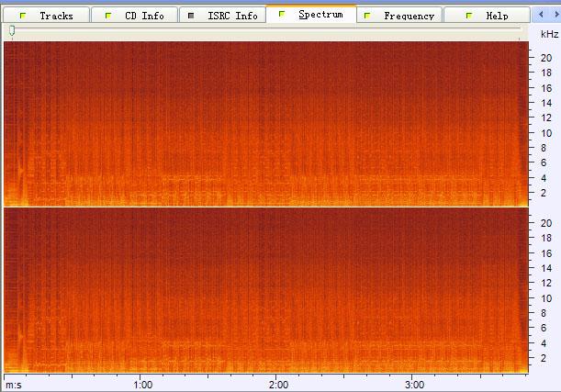Click the green icon on Tracks tab
This screenshot has width=561, height=392.
coord(23,16)
